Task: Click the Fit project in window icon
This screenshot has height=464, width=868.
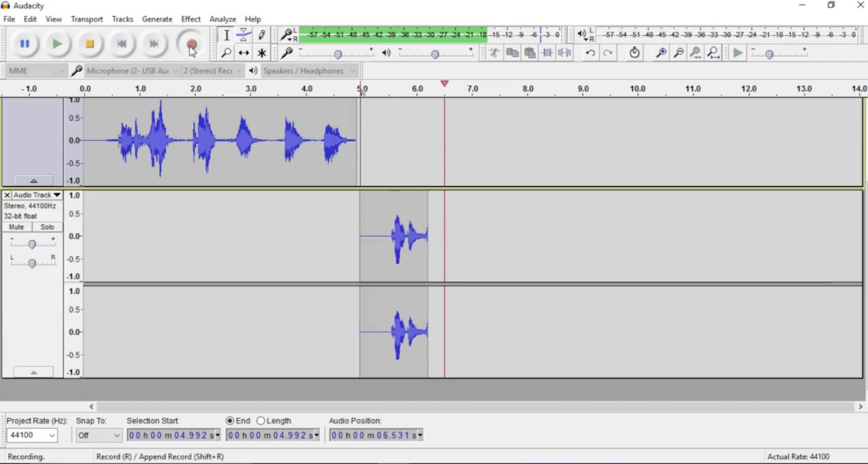Action: (713, 53)
